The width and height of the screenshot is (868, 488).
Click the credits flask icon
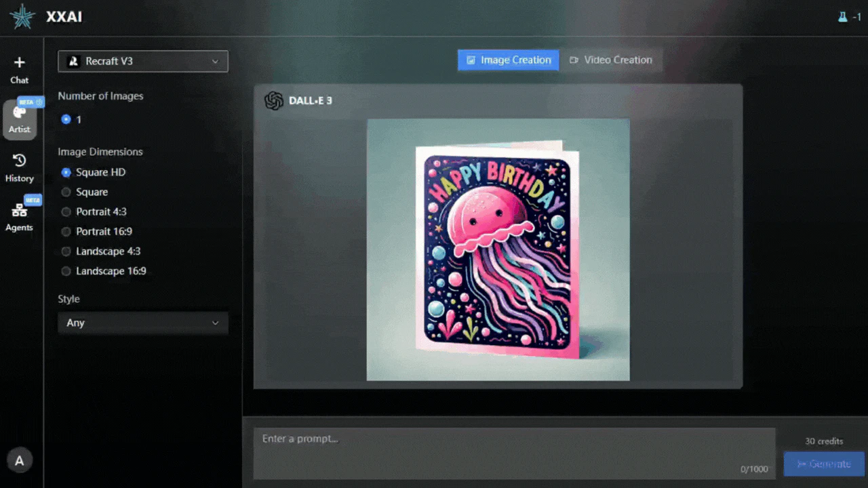pos(843,18)
